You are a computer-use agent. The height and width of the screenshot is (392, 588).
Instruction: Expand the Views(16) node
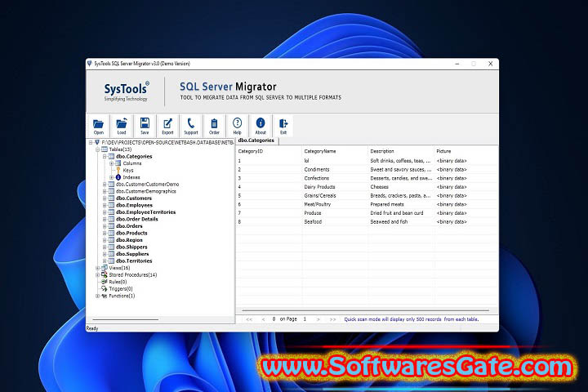click(97, 268)
